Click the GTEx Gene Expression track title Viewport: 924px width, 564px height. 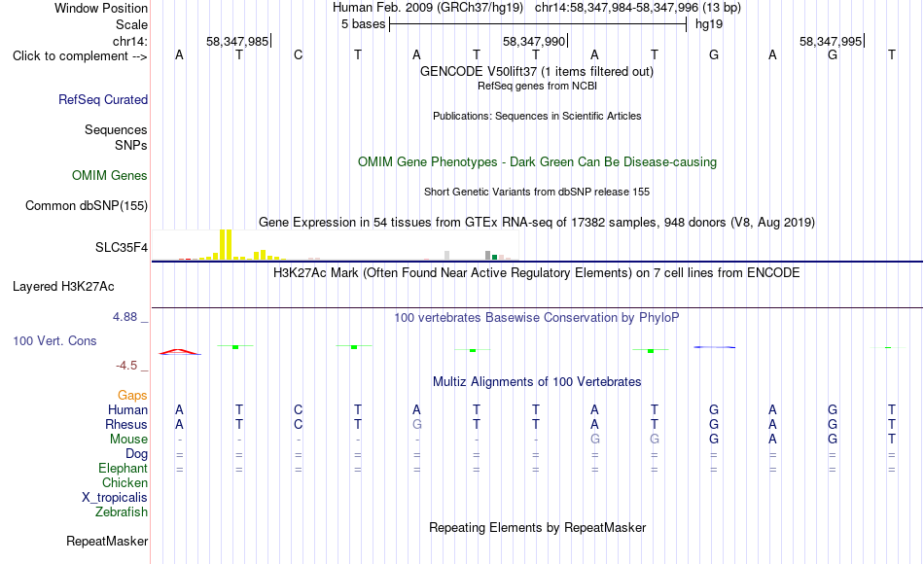[x=537, y=222]
